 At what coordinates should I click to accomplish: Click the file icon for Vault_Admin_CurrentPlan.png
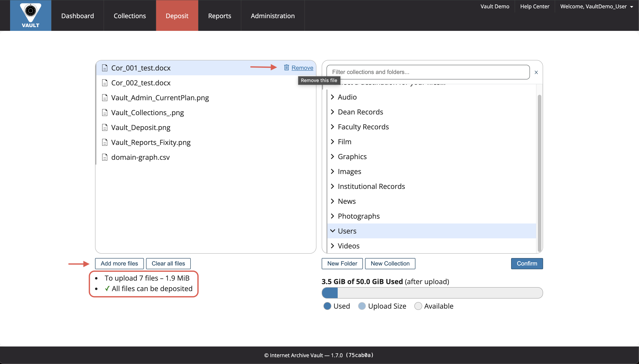tap(105, 98)
